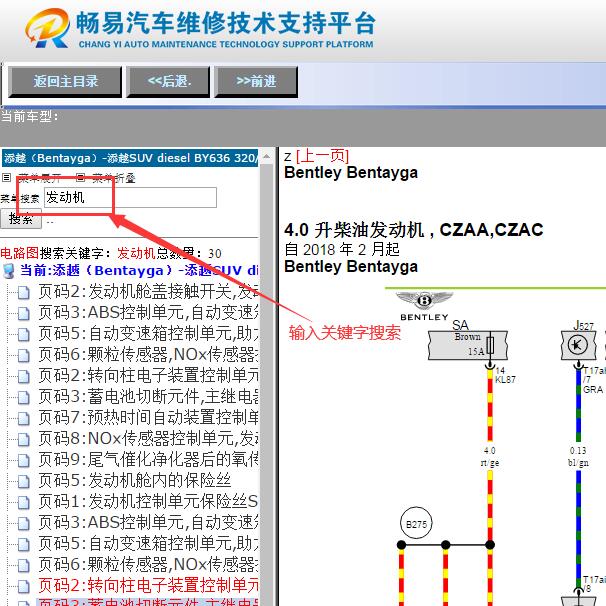
Task: Open 页码3:蓄电池切断元件,主继电器 entry
Action: [148, 396]
